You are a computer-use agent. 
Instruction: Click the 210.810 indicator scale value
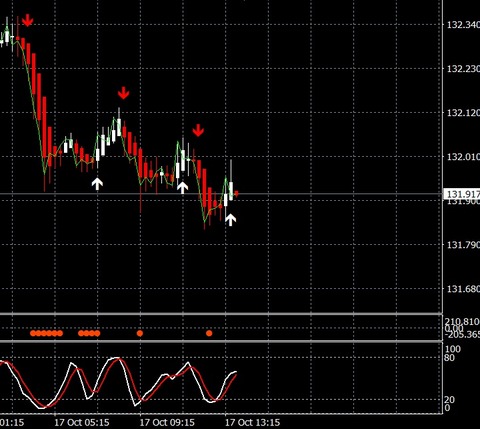462,322
